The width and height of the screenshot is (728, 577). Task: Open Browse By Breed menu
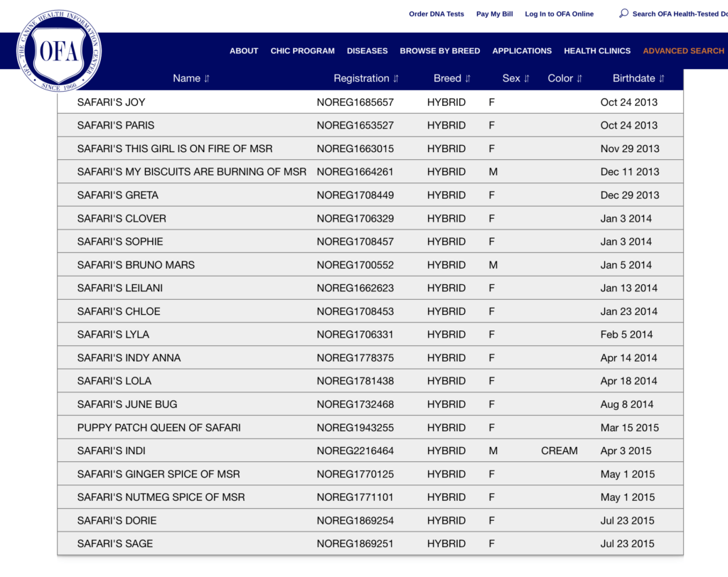point(440,50)
